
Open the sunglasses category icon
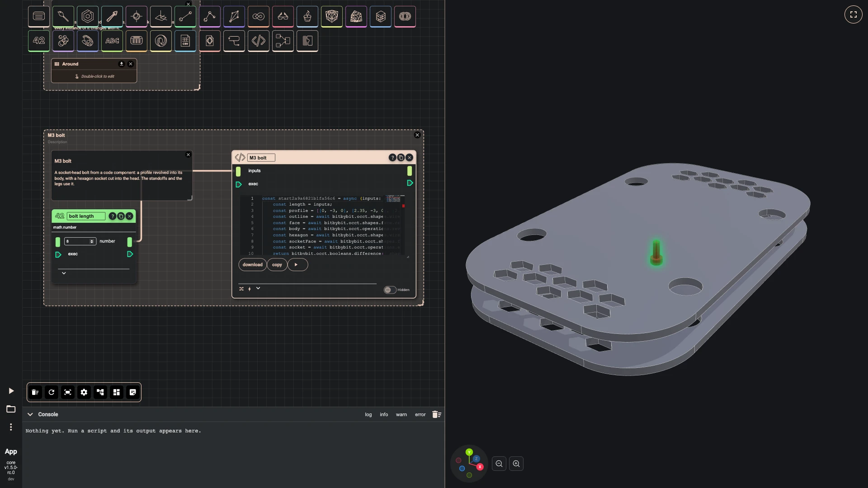[283, 16]
